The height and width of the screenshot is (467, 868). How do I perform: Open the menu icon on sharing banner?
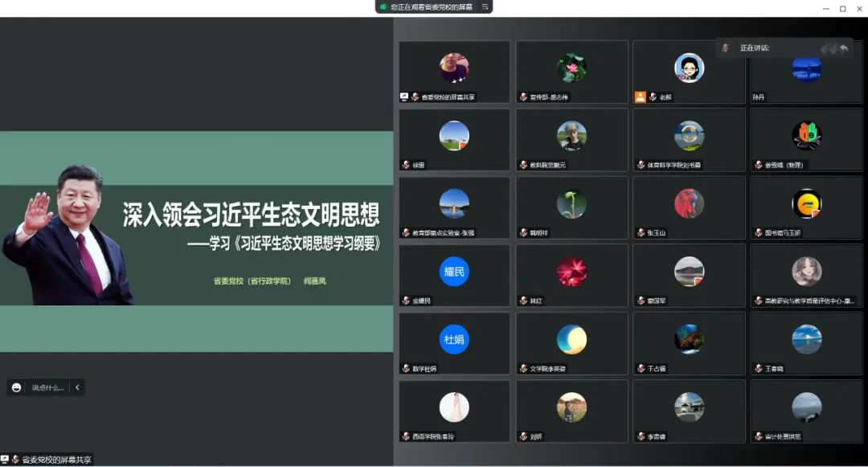click(485, 6)
